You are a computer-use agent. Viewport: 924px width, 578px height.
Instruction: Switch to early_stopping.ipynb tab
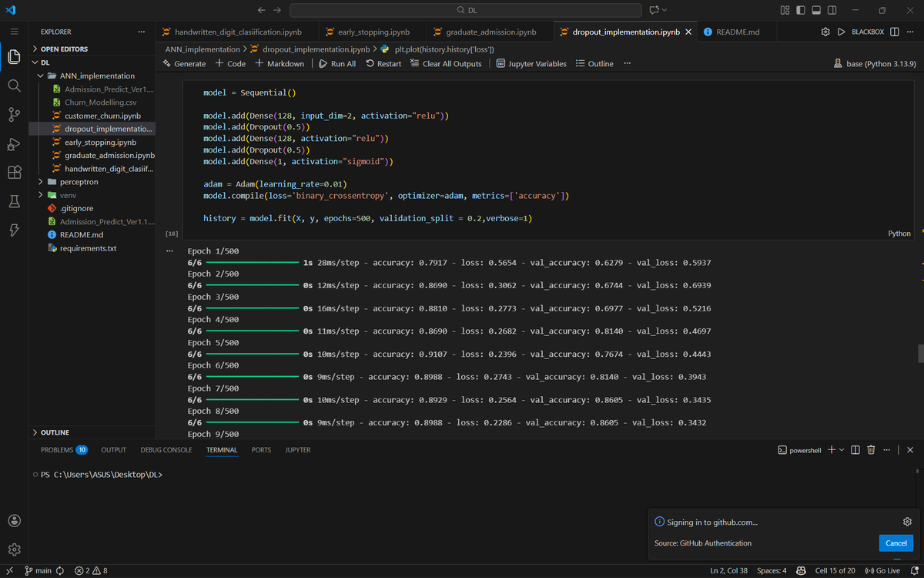pyautogui.click(x=373, y=32)
